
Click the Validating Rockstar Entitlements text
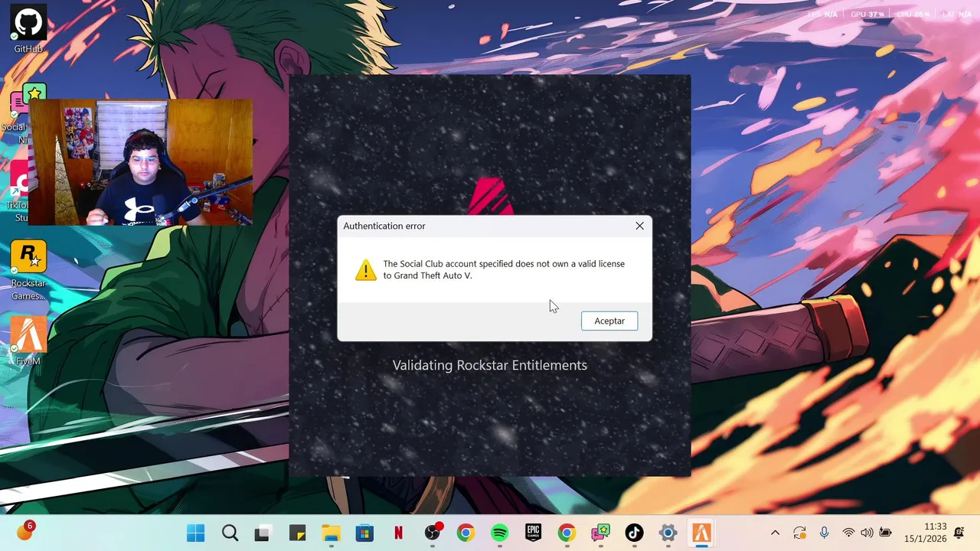coord(490,365)
